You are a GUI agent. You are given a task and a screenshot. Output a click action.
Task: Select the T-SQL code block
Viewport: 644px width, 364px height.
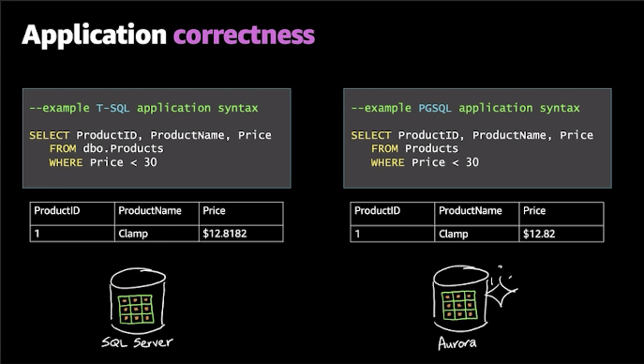pos(157,139)
